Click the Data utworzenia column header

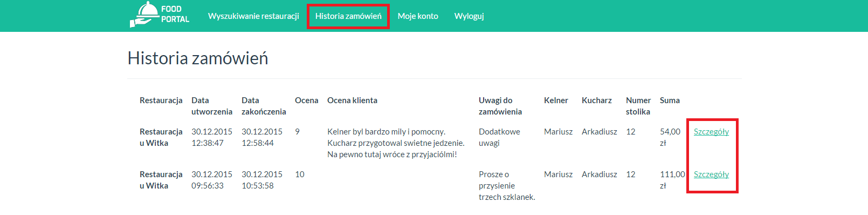[212, 106]
